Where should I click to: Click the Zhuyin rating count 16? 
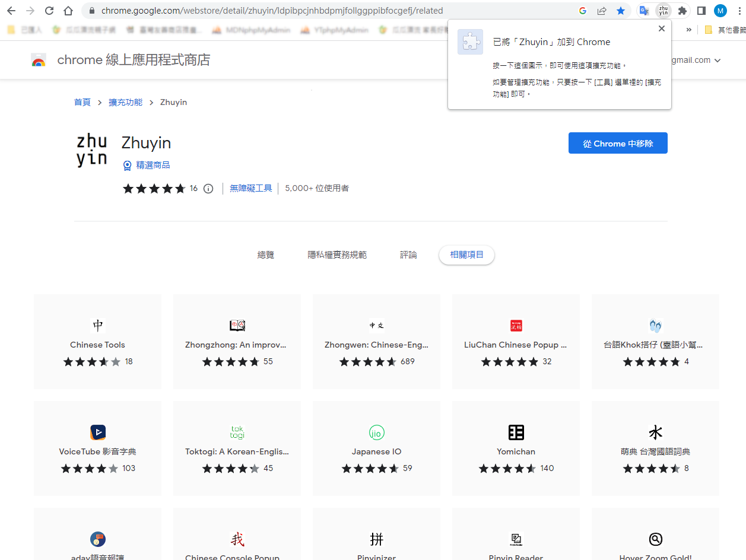click(194, 189)
